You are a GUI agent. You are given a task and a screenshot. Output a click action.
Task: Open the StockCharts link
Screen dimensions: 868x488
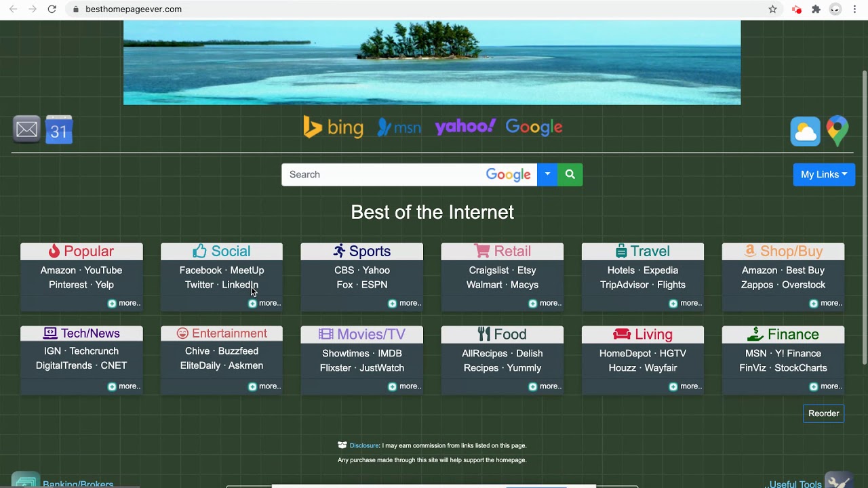click(x=801, y=368)
